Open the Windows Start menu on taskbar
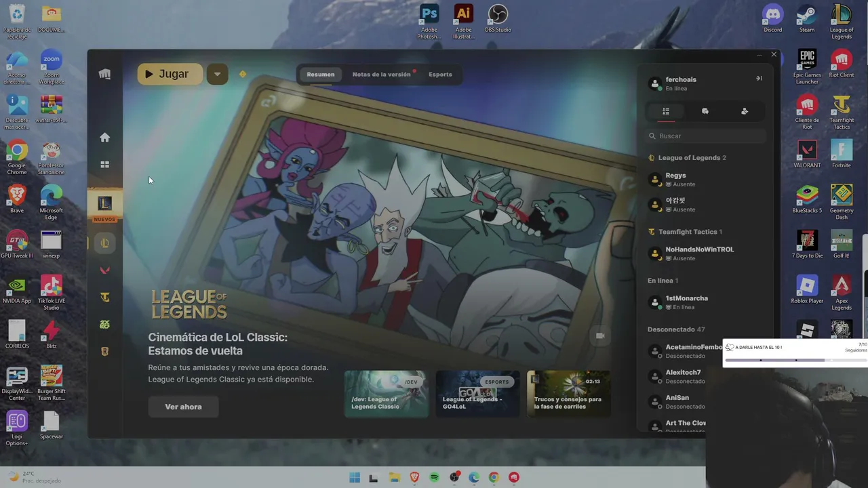 pos(354,477)
